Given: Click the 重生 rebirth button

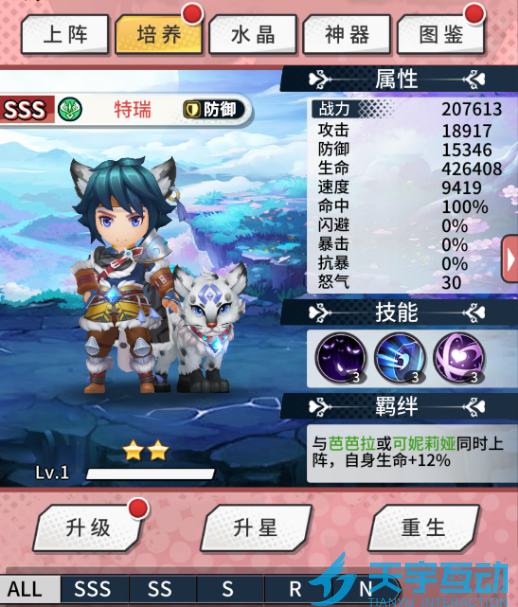Looking at the screenshot, I should click(x=424, y=528).
